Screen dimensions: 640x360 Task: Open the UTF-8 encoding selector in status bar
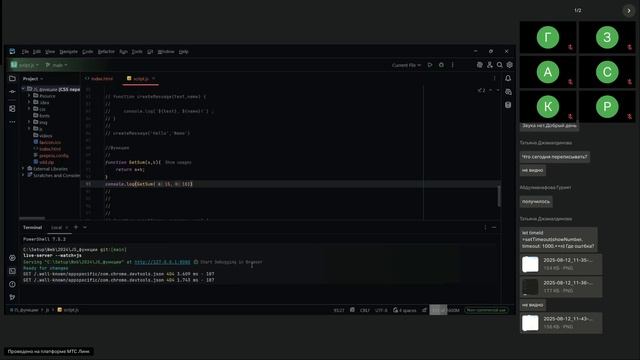point(381,310)
